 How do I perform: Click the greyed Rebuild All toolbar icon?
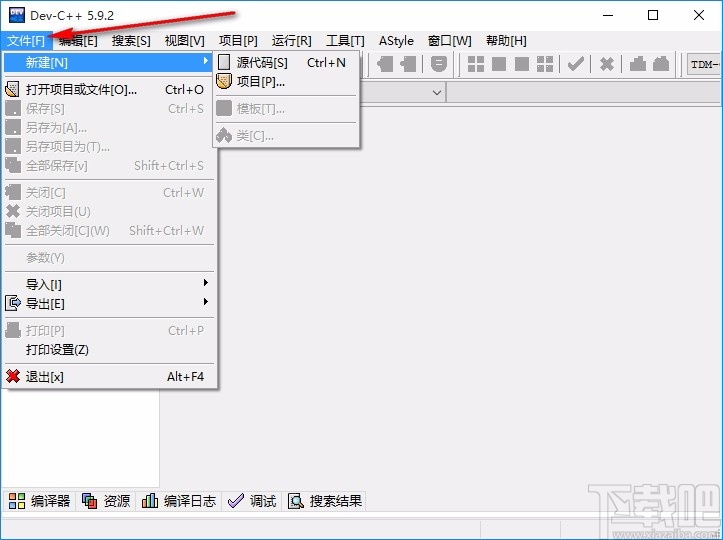[545, 64]
